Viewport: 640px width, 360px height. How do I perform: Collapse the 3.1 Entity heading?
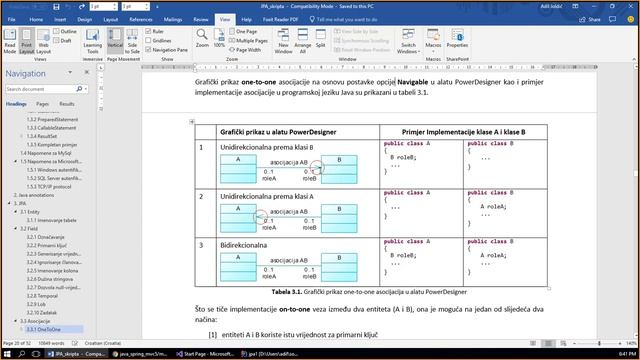16,212
